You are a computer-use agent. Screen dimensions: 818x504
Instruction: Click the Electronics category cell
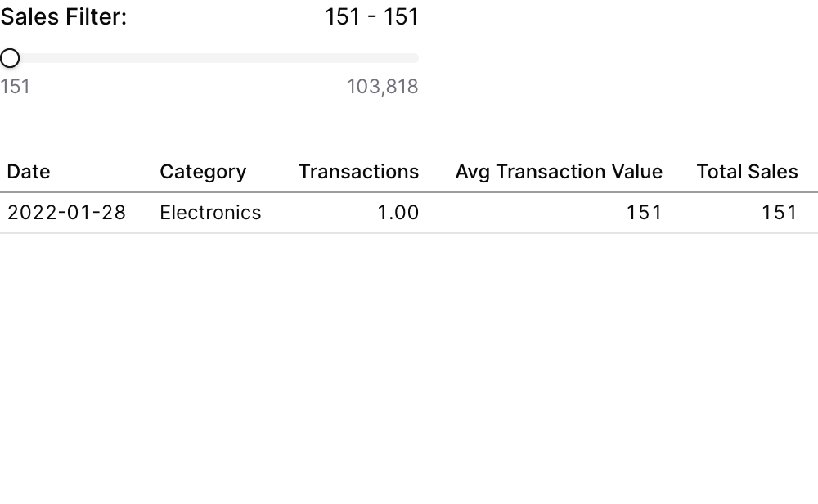click(210, 212)
